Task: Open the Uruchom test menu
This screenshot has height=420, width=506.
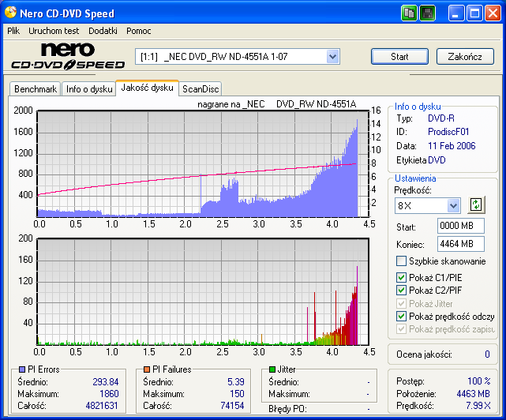Action: 54,31
